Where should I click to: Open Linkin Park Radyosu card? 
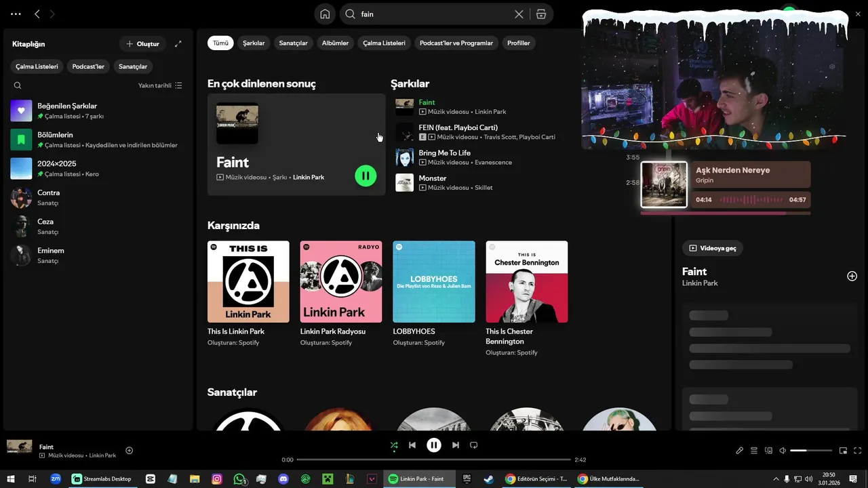(x=341, y=293)
